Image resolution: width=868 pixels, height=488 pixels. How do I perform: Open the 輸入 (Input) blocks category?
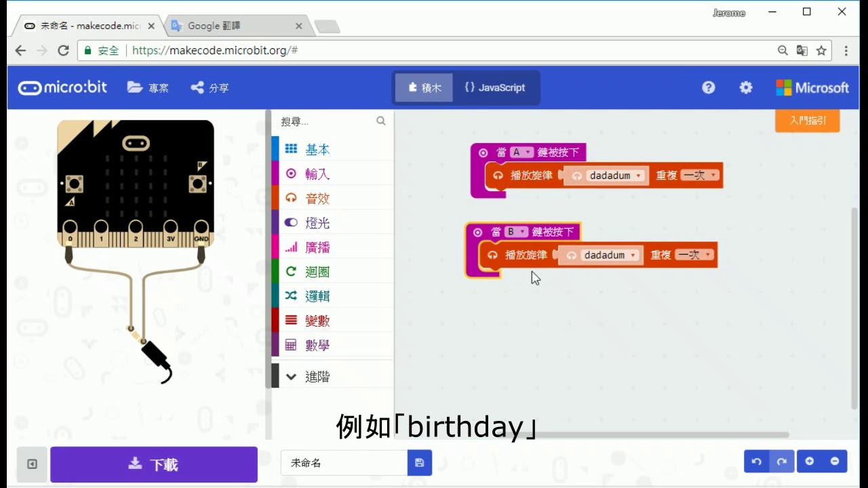tap(332, 174)
